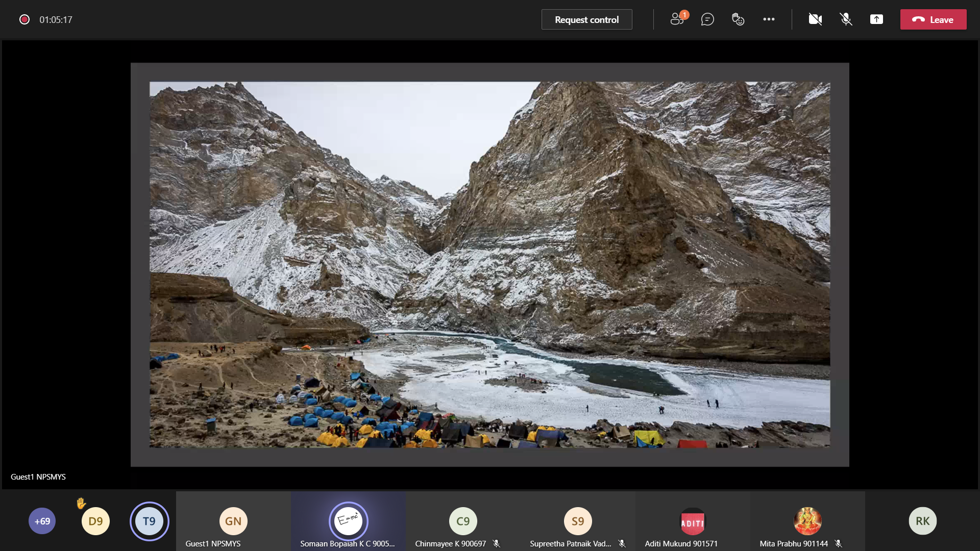The image size is (980, 551).
Task: Click the recording indicator icon
Action: pos(24,19)
